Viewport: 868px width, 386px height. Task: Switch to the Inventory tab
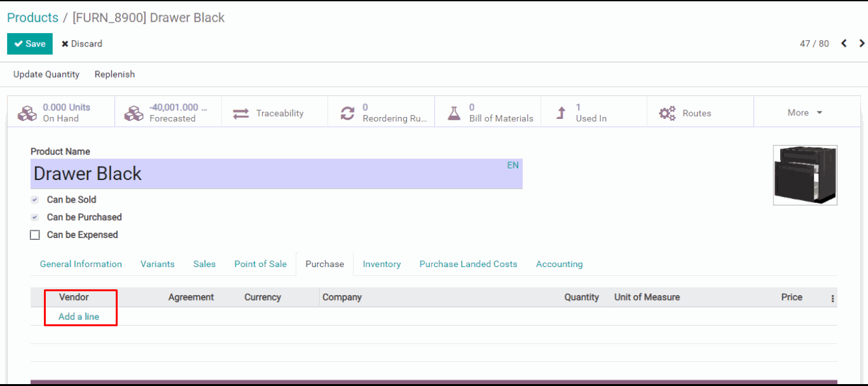click(382, 264)
